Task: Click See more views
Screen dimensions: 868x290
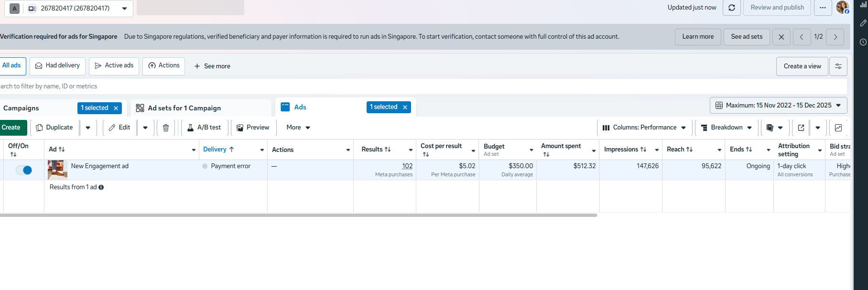Action: coord(212,66)
